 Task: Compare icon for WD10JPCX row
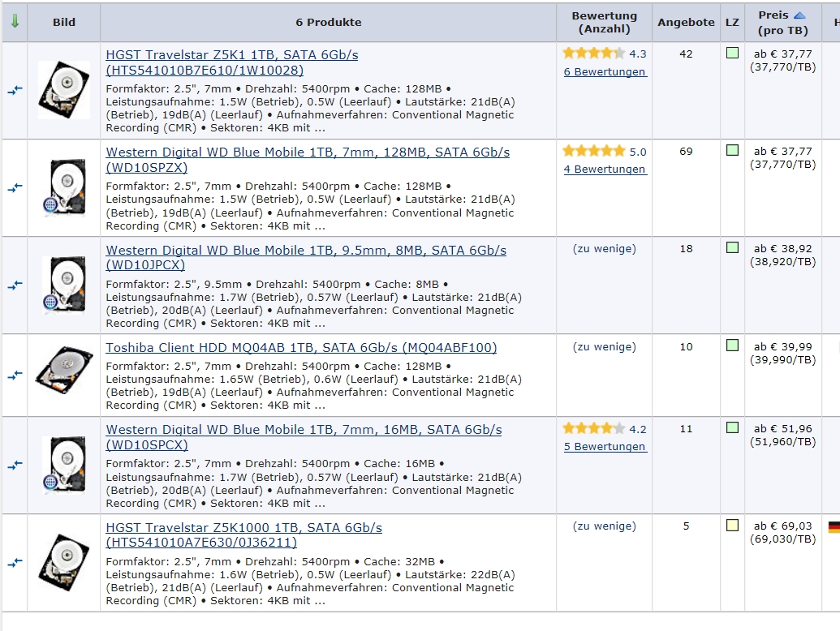[x=15, y=285]
